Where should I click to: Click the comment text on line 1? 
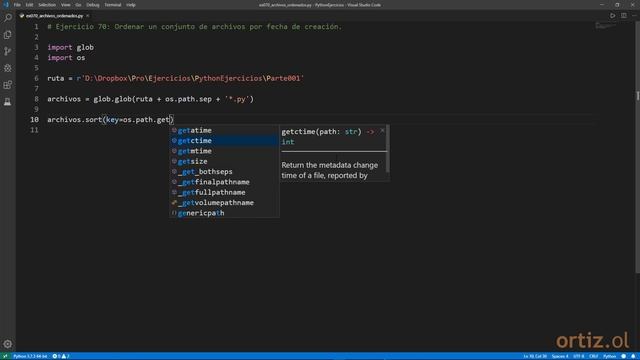coord(194,27)
